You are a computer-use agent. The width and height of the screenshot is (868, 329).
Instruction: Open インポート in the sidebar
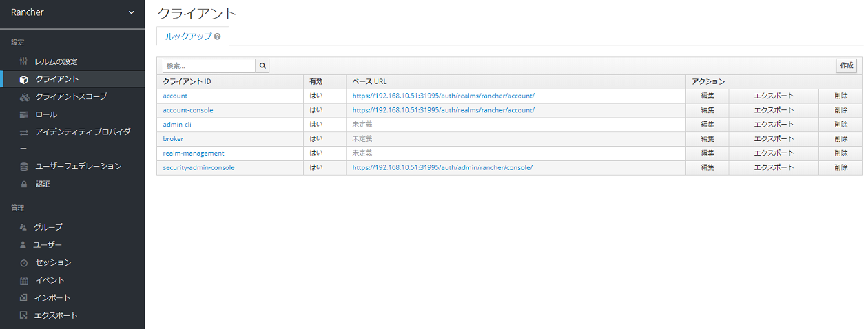53,298
